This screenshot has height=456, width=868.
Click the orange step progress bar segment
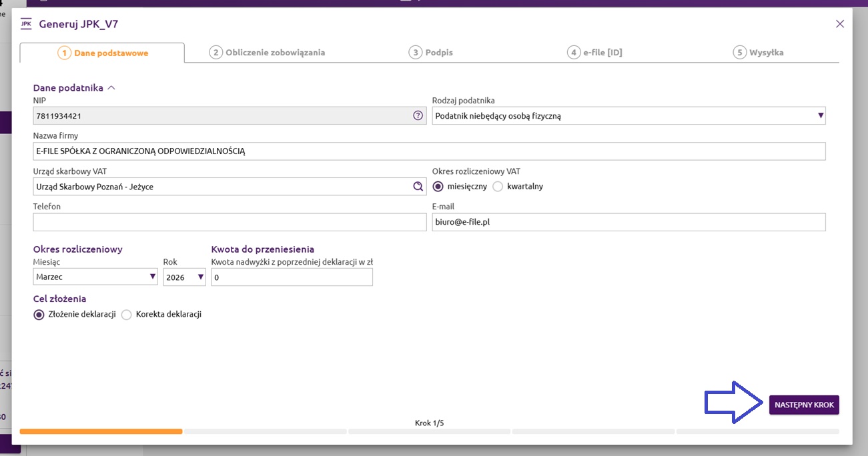click(101, 431)
